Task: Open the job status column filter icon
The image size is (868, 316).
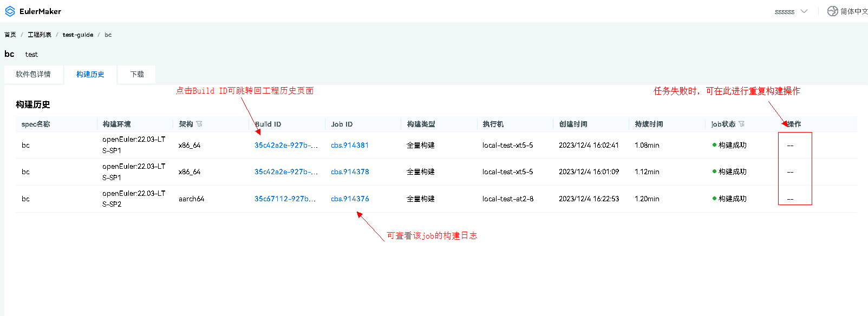Action: pyautogui.click(x=741, y=124)
